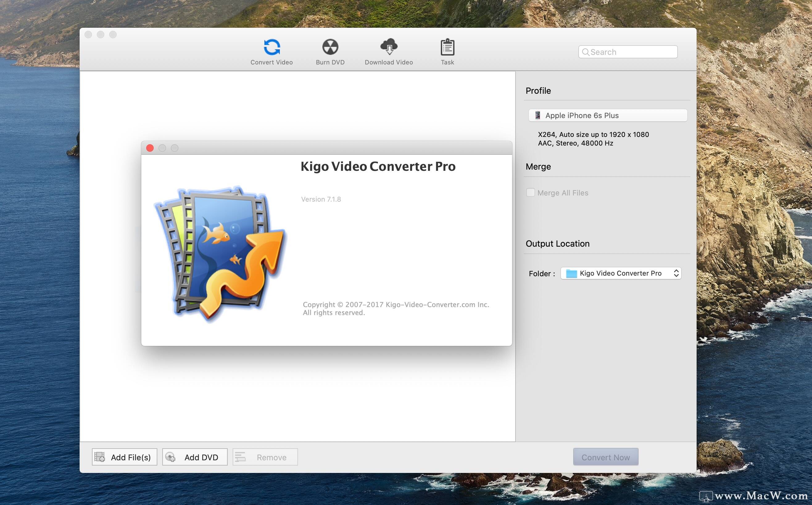The height and width of the screenshot is (505, 812).
Task: Click the main window's minimize button
Action: (101, 35)
